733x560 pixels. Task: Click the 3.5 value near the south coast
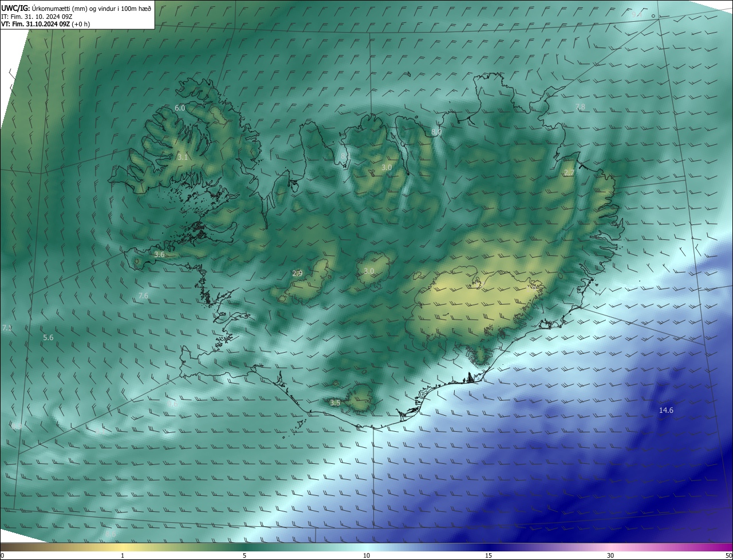click(335, 403)
